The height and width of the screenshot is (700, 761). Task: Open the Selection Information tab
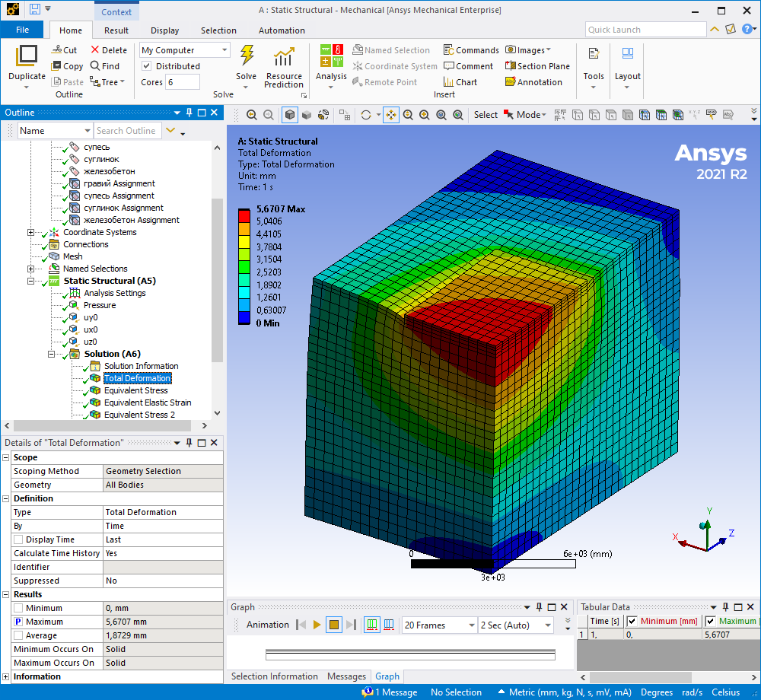click(274, 676)
